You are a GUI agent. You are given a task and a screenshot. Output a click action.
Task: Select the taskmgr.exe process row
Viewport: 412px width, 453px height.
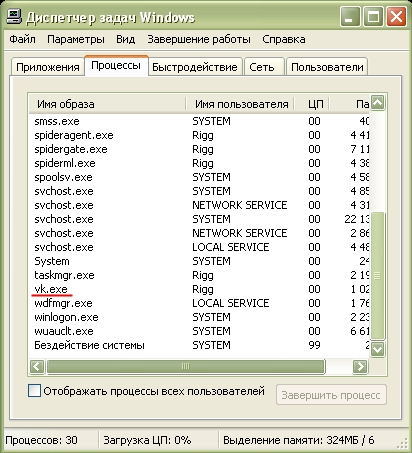(199, 275)
